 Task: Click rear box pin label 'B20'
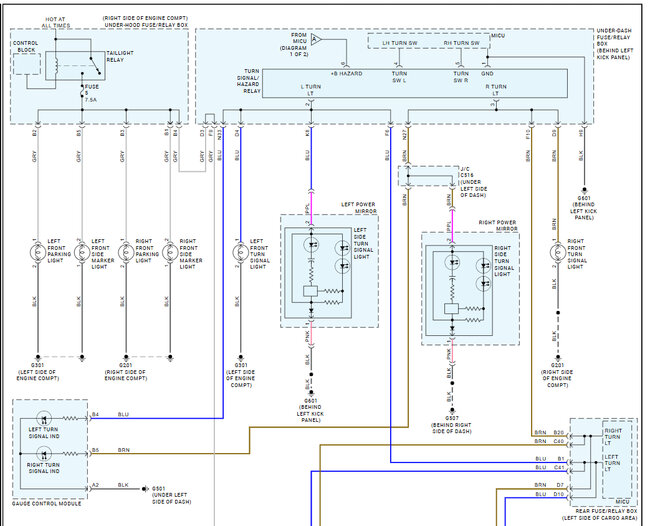pyautogui.click(x=559, y=432)
